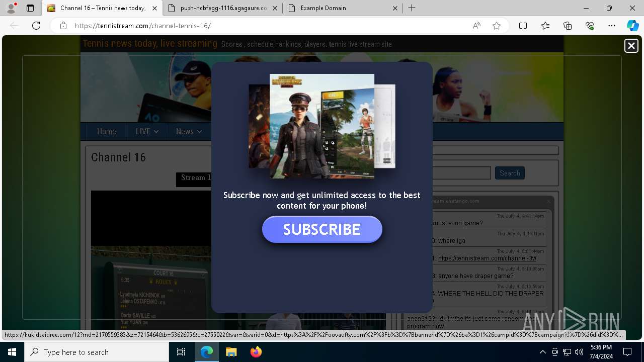Expand the News dropdown menu
This screenshot has height=362, width=644.
[x=189, y=131]
